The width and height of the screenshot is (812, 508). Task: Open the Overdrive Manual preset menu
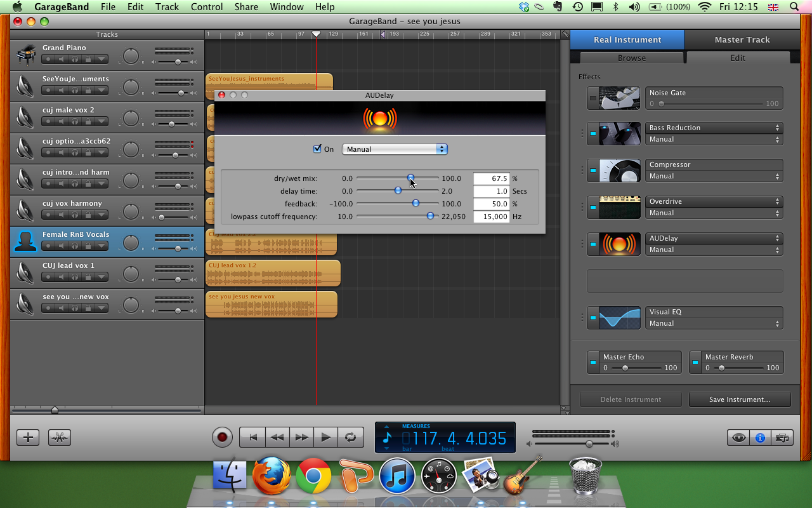[x=714, y=213]
